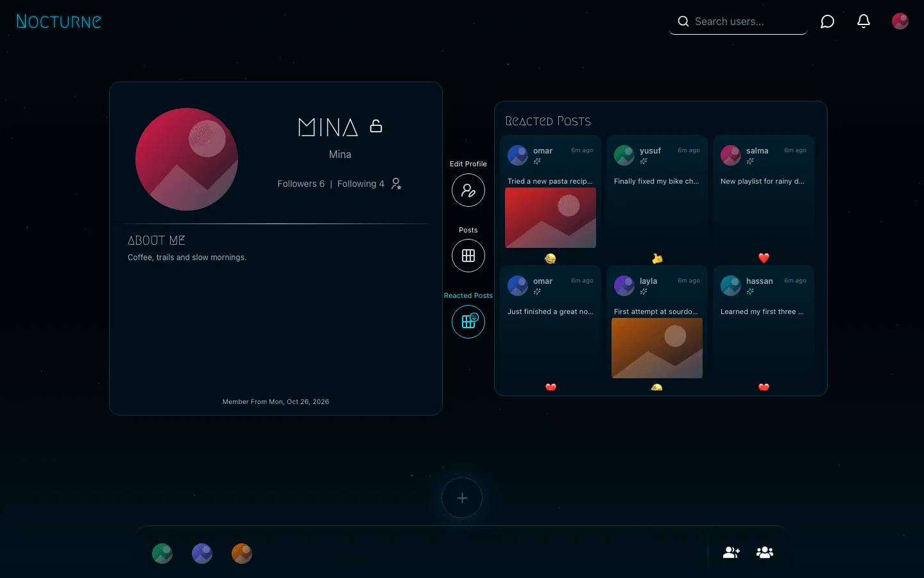Select the green avatar in the bottom bar

(x=162, y=553)
